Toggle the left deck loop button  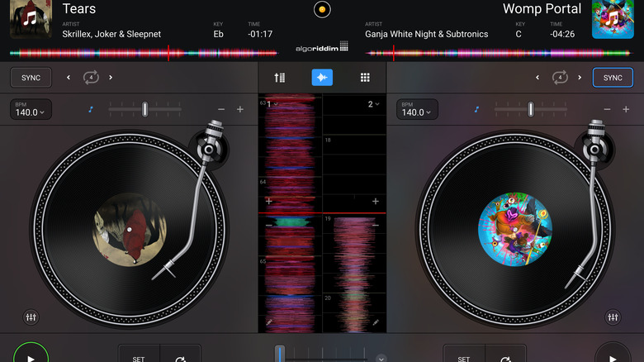point(90,78)
